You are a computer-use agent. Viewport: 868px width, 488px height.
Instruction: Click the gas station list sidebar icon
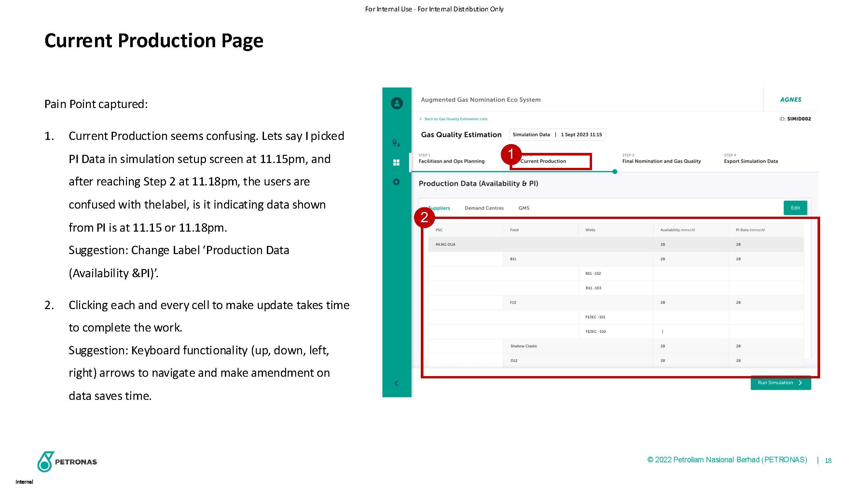[x=396, y=143]
